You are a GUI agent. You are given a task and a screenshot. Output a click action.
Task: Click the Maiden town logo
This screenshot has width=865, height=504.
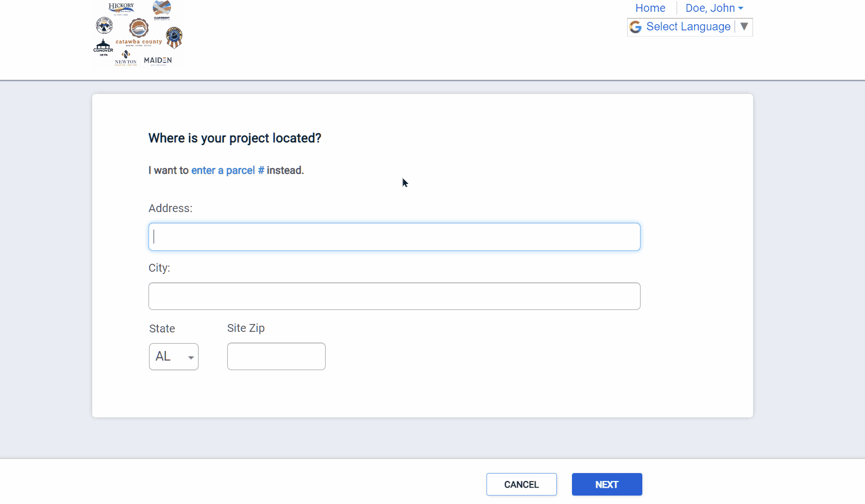158,61
